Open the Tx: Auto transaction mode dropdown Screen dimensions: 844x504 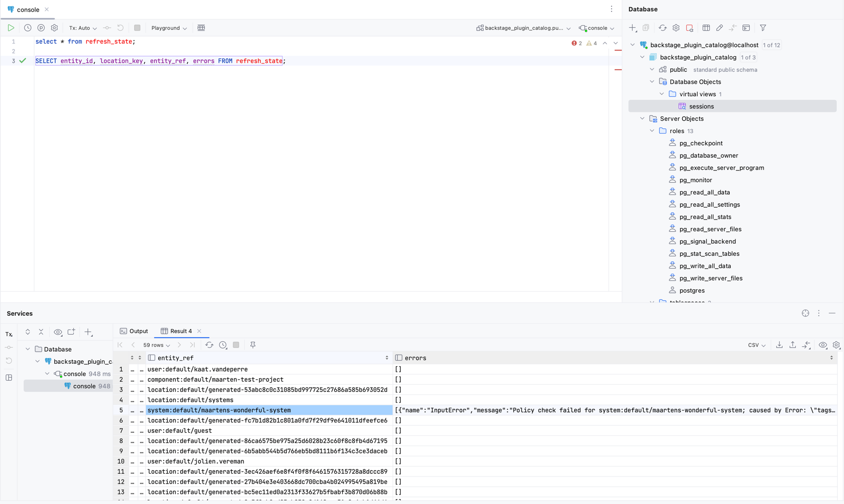click(x=83, y=28)
